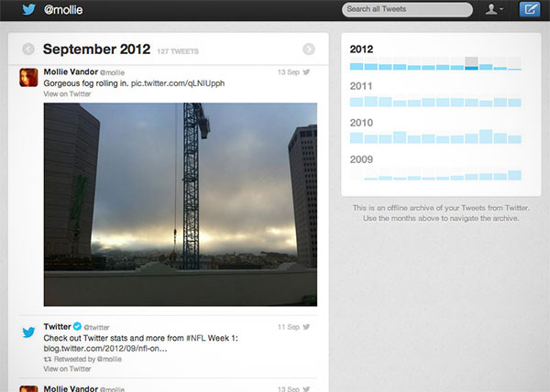The image size is (550, 392).
Task: Open the compose new Tweet button
Action: pos(530,9)
